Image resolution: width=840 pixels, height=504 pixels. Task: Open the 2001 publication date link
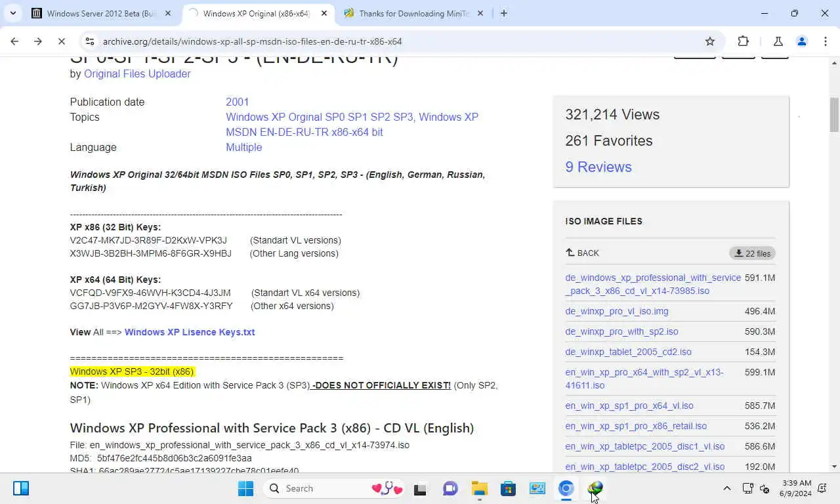[237, 102]
